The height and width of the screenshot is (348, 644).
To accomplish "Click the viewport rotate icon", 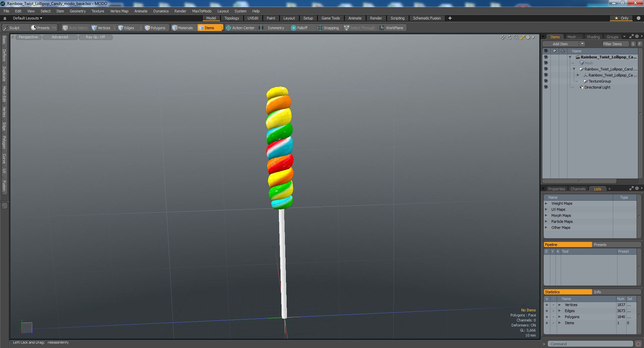I will pos(509,37).
